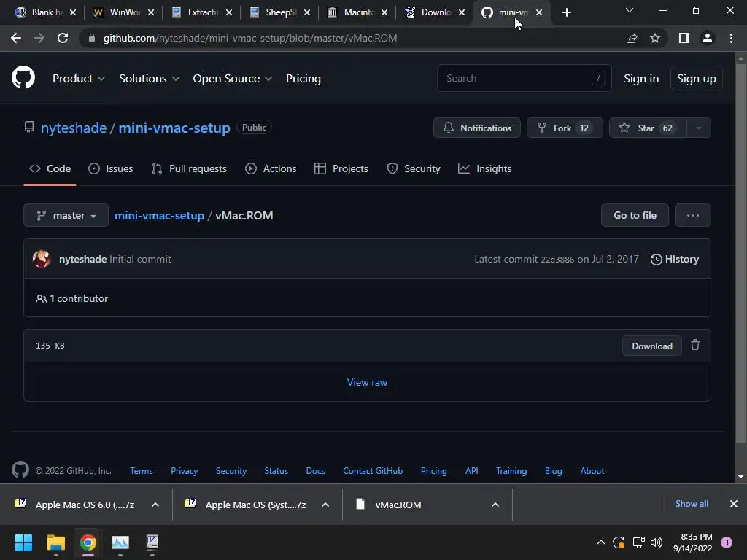This screenshot has height=560, width=747.
Task: Fork the repository
Action: pyautogui.click(x=565, y=128)
